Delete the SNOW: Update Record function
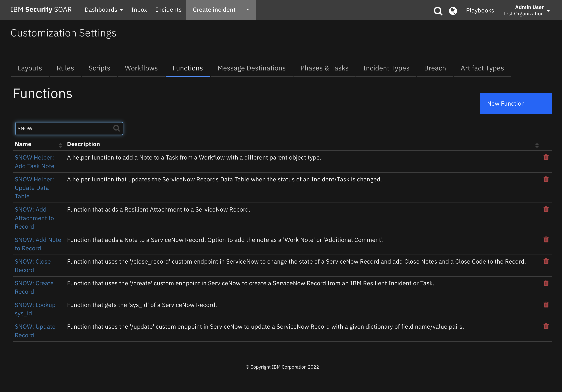 546,326
